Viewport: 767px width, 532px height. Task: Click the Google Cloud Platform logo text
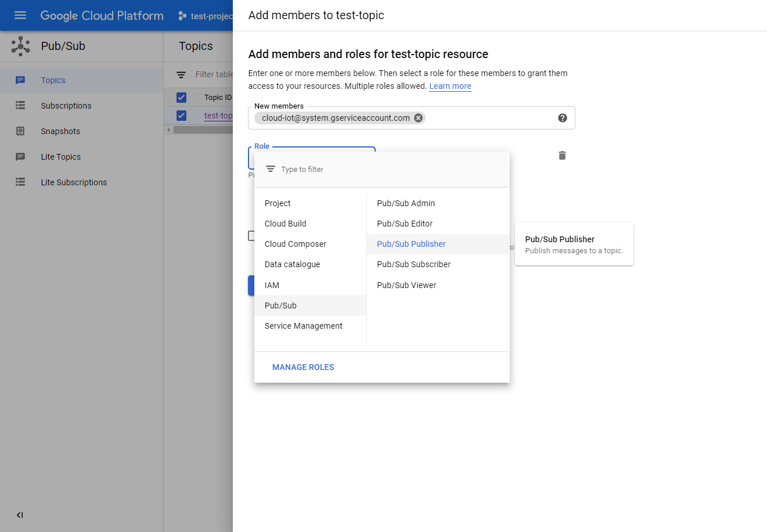click(x=102, y=16)
